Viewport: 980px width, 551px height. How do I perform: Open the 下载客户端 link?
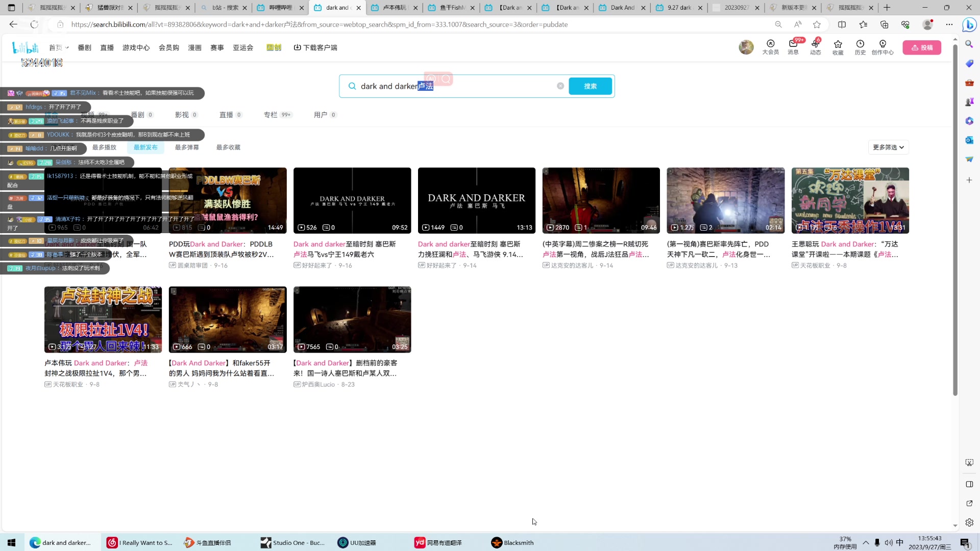(x=315, y=47)
